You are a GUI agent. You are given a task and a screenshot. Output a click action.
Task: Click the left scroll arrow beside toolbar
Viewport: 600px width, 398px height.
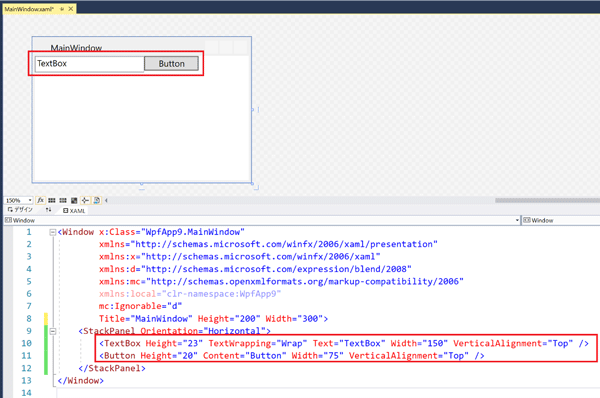pos(106,200)
